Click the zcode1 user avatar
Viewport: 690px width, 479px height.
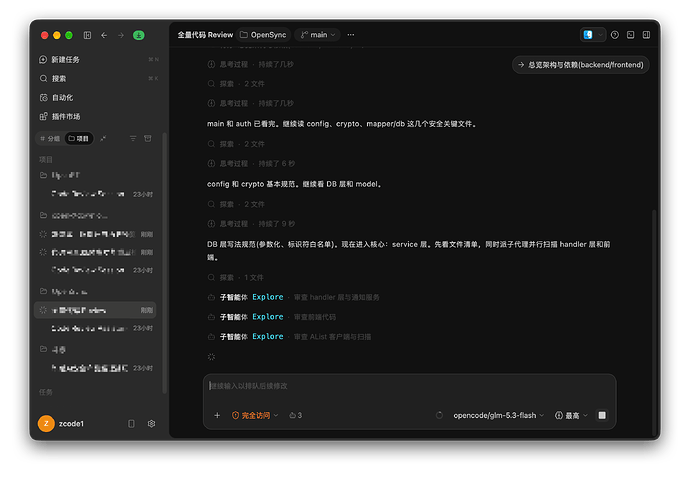(x=46, y=424)
